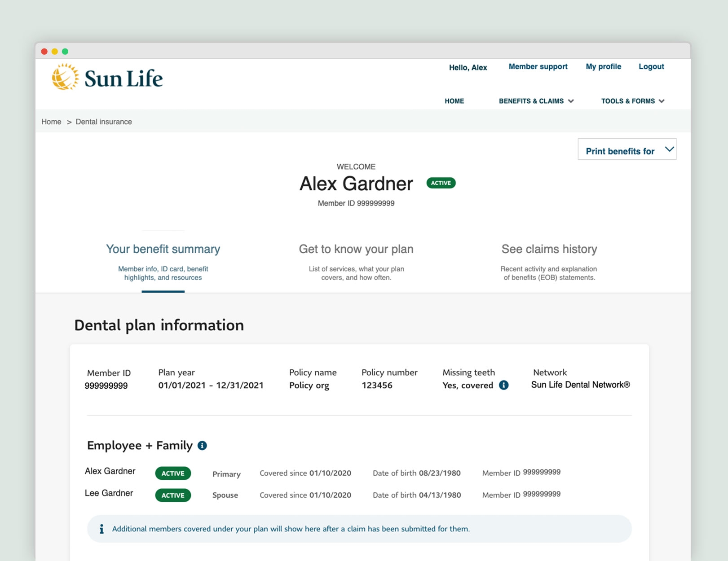Expand the TOOLS & FORMS menu
The width and height of the screenshot is (728, 561).
coord(632,101)
